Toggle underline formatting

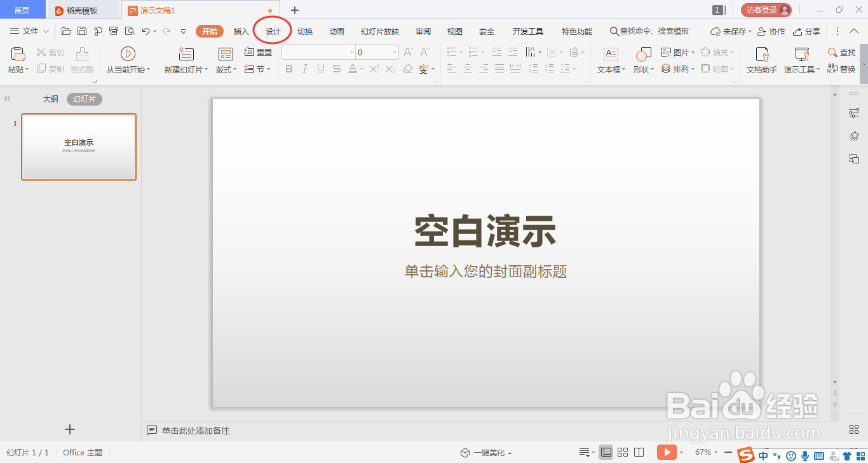point(320,68)
